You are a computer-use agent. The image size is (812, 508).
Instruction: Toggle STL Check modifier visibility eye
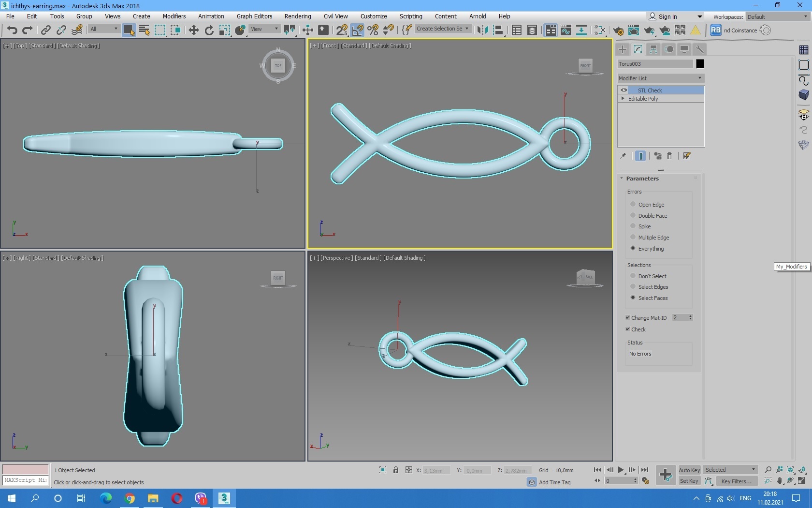pos(624,90)
